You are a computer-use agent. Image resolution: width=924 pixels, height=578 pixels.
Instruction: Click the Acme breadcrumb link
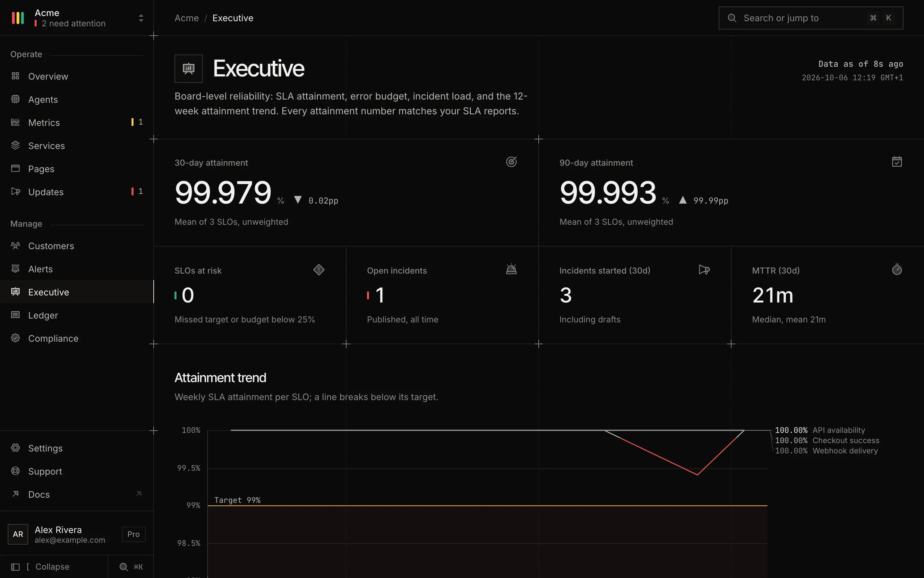pyautogui.click(x=186, y=18)
